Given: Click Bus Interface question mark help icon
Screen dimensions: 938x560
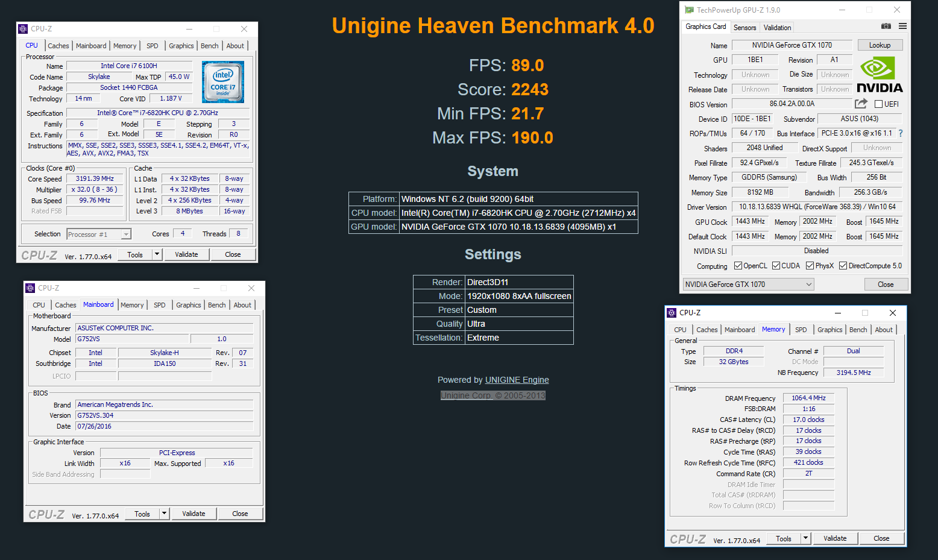Looking at the screenshot, I should pos(901,133).
